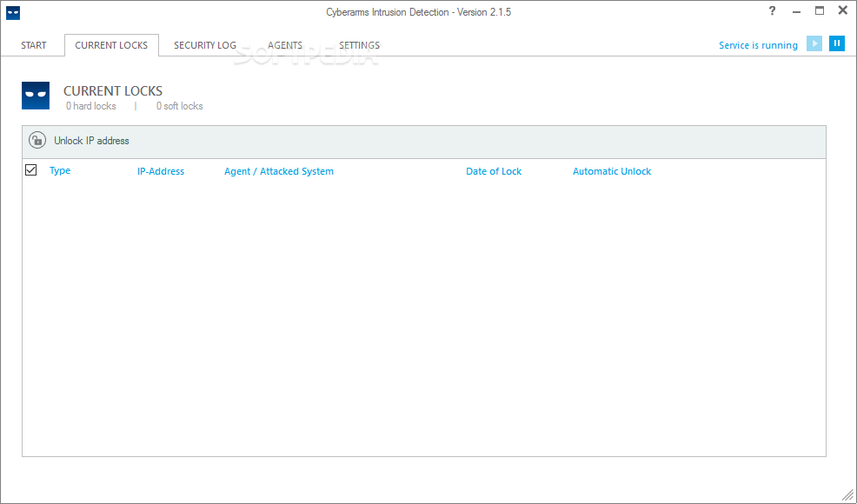
Task: Open the SECURITY LOG tab
Action: coord(205,45)
